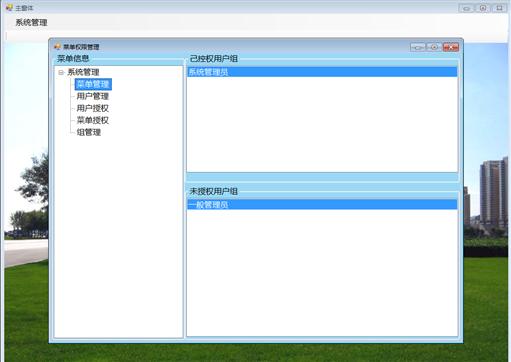Image resolution: width=511 pixels, height=362 pixels.
Task: Click the 菜单权限管理 dialog window icon
Action: coord(57,47)
